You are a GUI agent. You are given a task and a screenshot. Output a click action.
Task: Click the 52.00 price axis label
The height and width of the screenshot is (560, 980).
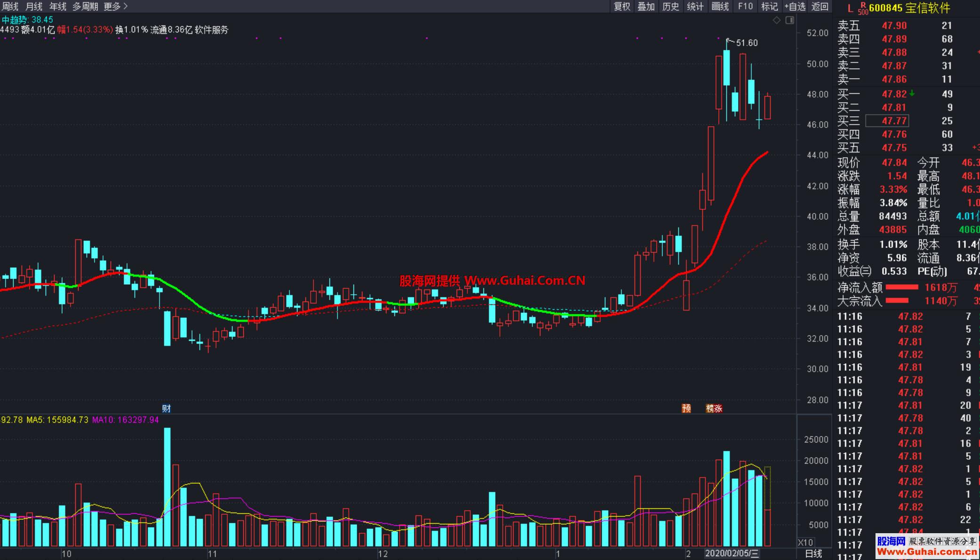(817, 32)
